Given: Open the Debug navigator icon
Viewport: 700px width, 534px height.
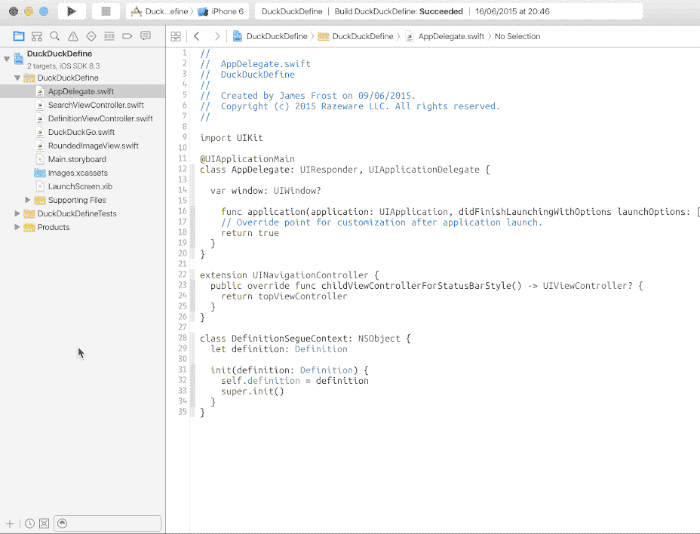Looking at the screenshot, I should 109,36.
